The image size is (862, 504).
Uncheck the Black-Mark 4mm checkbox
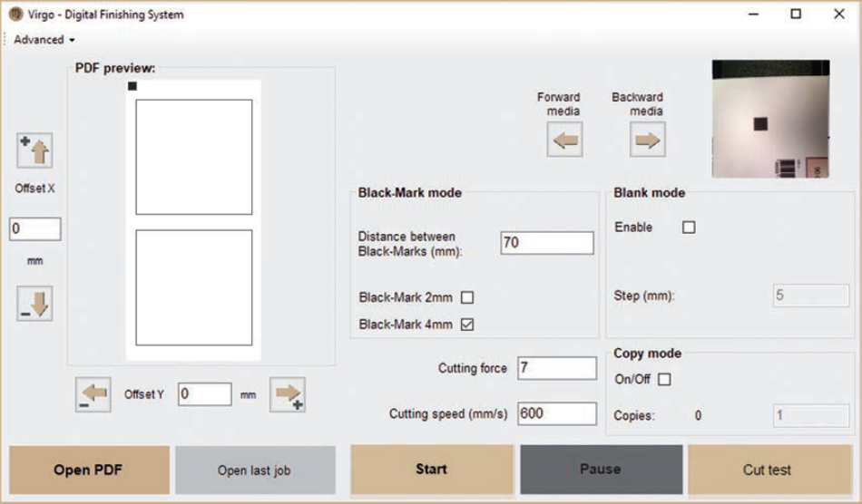coord(467,325)
